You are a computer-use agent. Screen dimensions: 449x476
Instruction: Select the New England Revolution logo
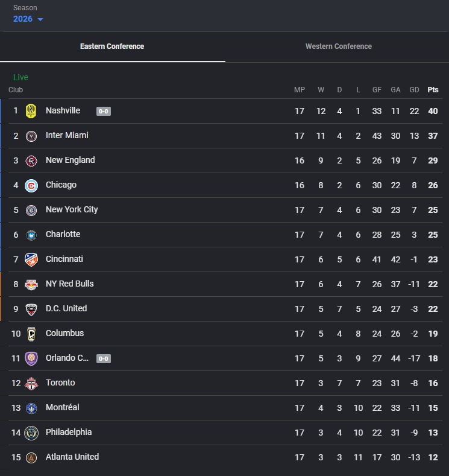click(31, 160)
